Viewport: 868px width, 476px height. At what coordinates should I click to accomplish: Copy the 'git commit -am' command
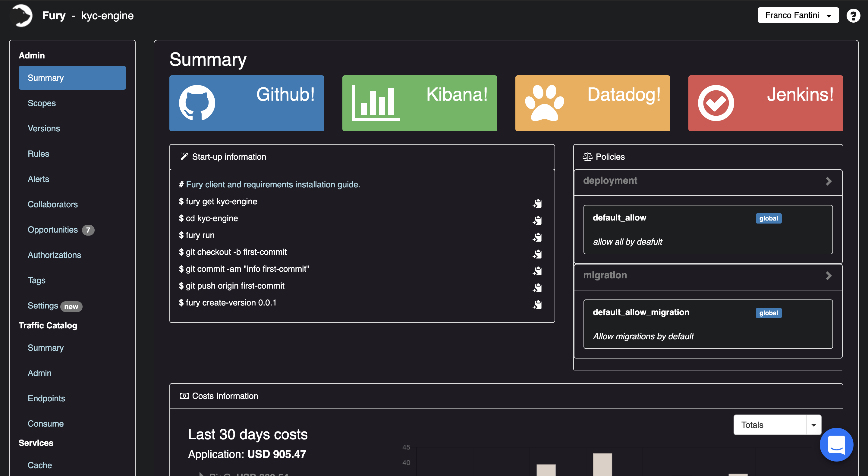(537, 271)
